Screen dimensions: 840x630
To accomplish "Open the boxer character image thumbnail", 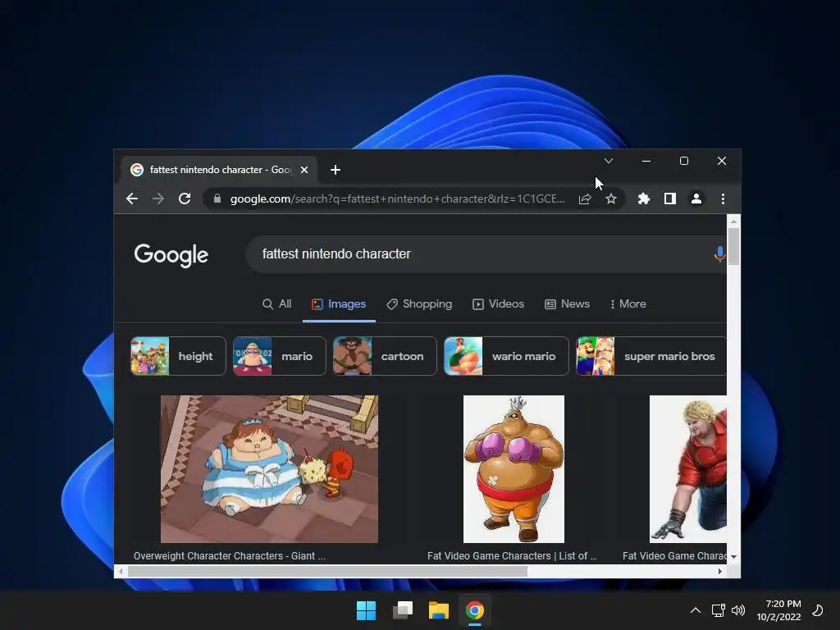I will pos(514,468).
